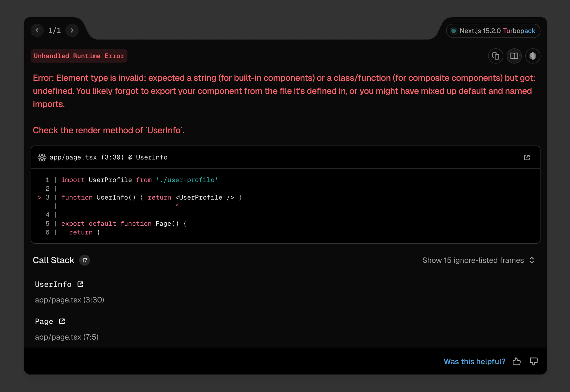570x392 pixels.
Task: Go to next error with right arrow
Action: tap(72, 30)
